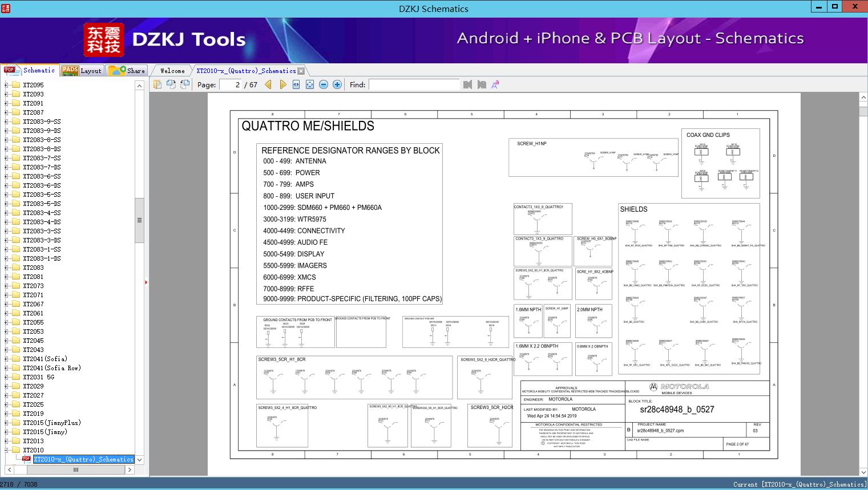Select XT2083-5-SS tree item

[x=42, y=195]
